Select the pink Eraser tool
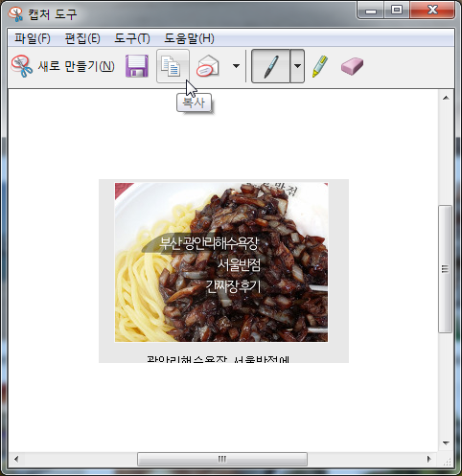Screen dimensions: 462x476 coord(352,66)
